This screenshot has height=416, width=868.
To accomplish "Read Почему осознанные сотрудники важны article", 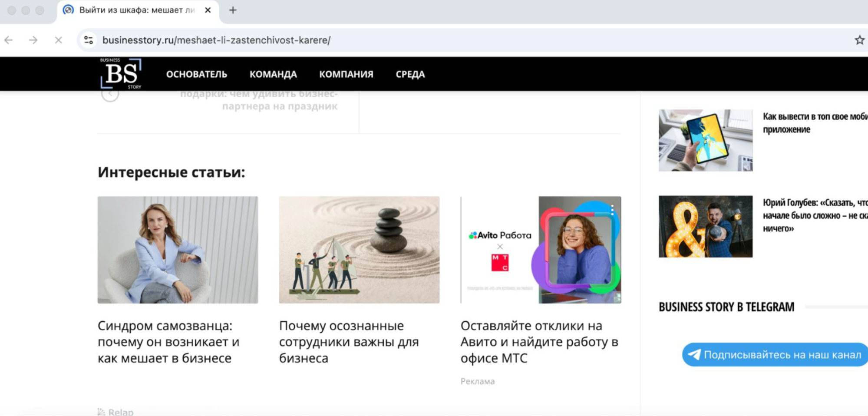I will click(x=349, y=342).
